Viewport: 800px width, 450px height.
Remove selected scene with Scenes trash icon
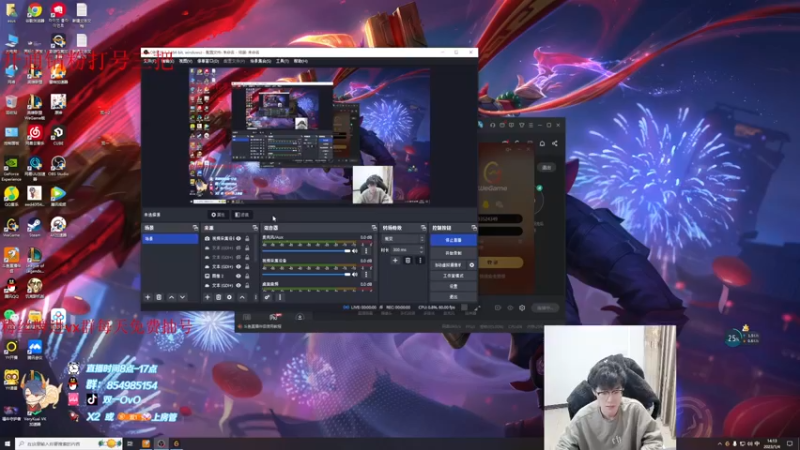coord(159,297)
